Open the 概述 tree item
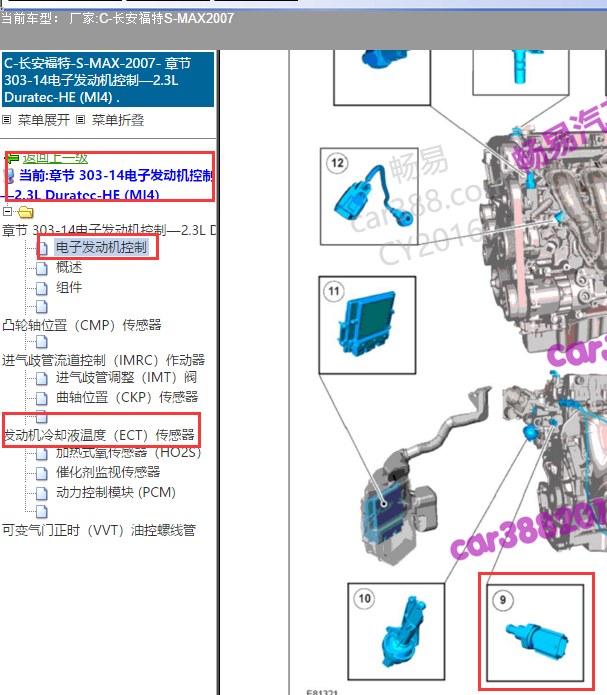The height and width of the screenshot is (695, 607). point(69,267)
